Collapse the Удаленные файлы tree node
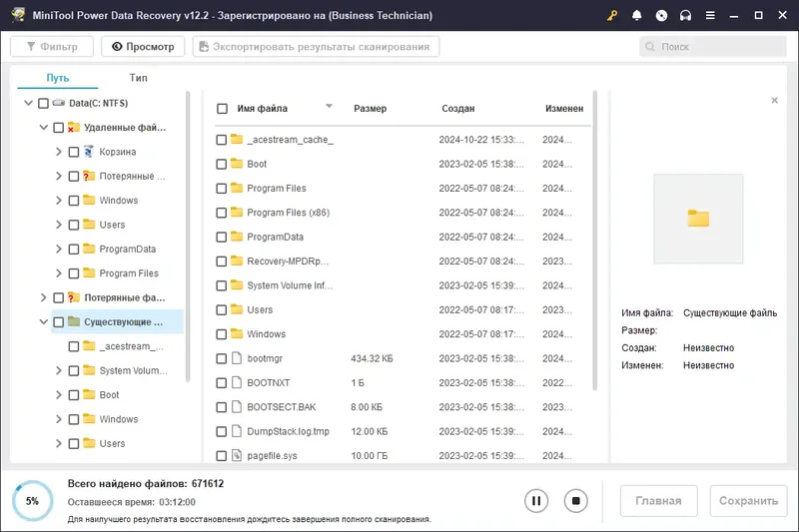 click(x=44, y=128)
